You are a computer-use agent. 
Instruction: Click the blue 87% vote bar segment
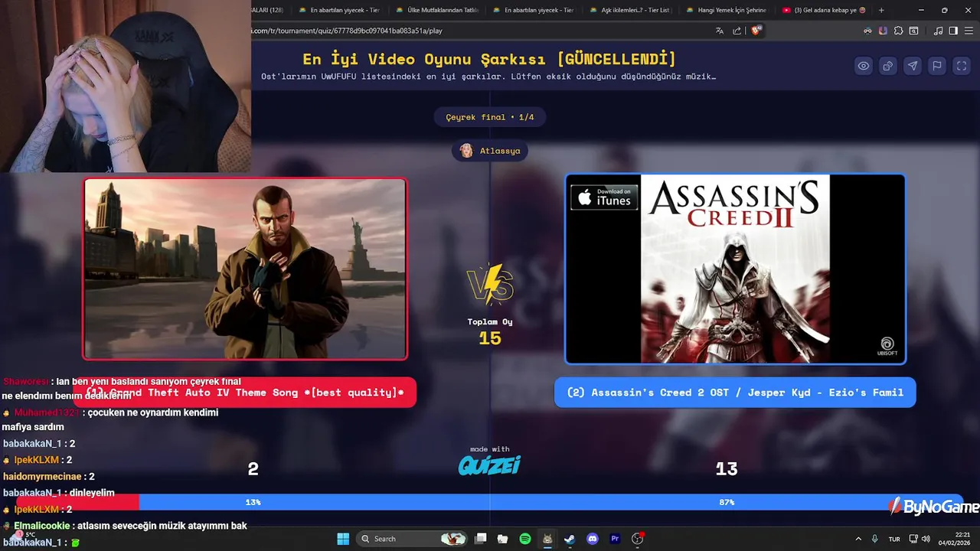(x=551, y=502)
